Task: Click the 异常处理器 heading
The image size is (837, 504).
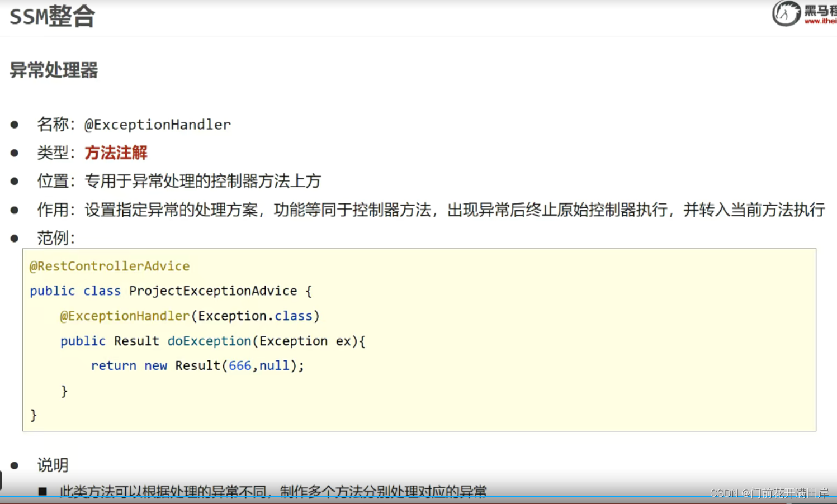Action: click(54, 70)
